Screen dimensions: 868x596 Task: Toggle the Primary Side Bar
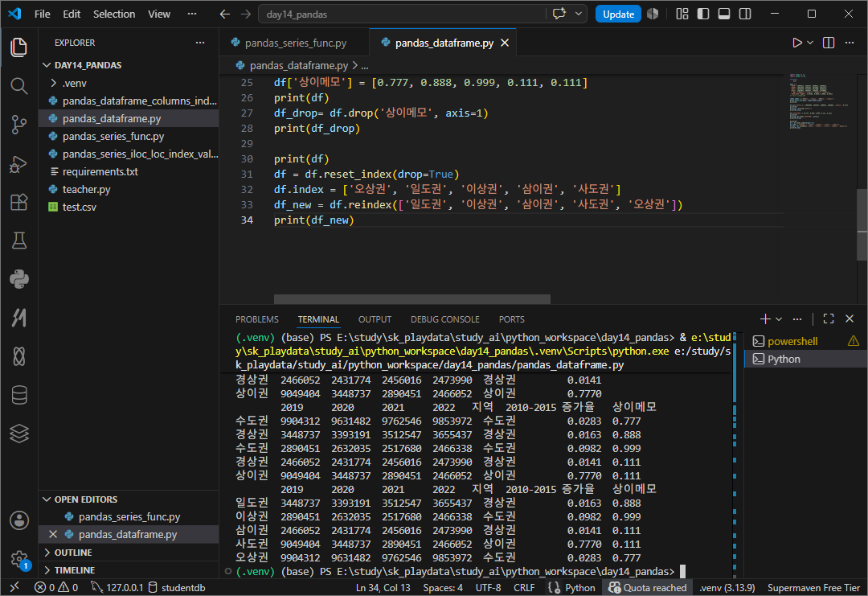pos(703,14)
